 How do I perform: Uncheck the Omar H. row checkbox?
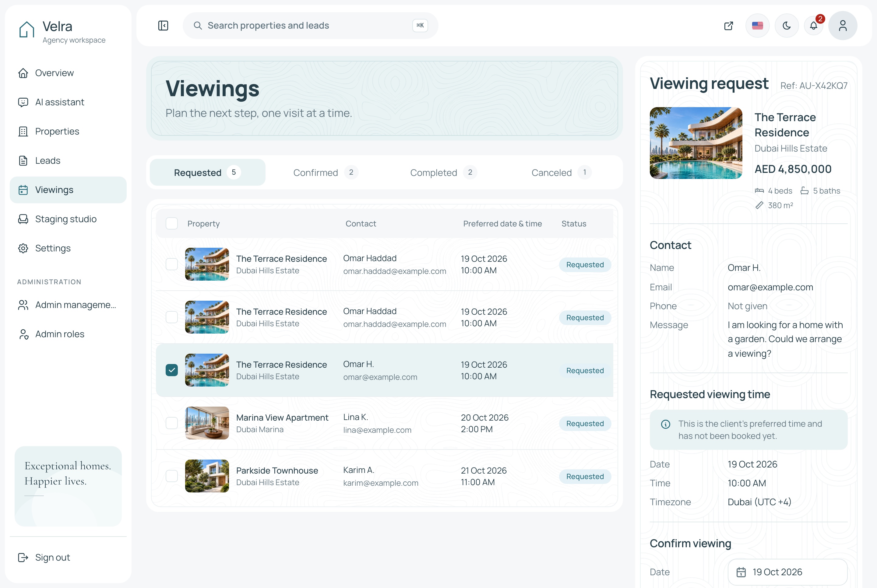(x=172, y=370)
